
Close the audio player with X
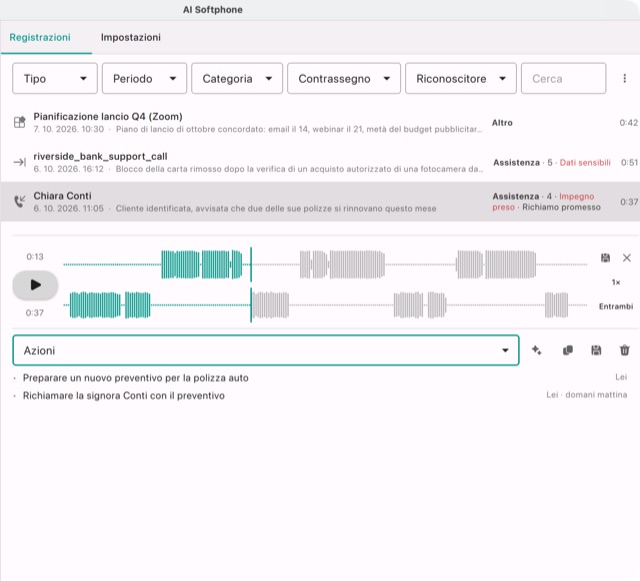[x=627, y=258]
